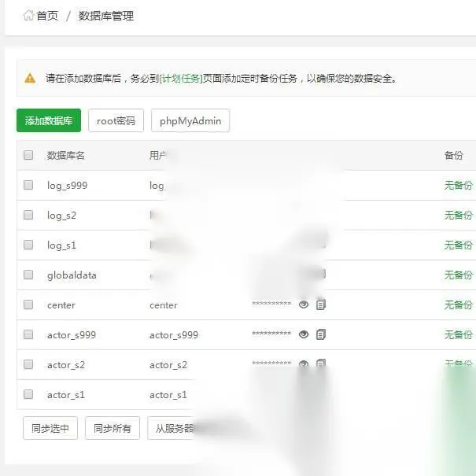Open the 数据库管理 breadcrumb
Viewport: 476px width, 476px height.
(106, 16)
